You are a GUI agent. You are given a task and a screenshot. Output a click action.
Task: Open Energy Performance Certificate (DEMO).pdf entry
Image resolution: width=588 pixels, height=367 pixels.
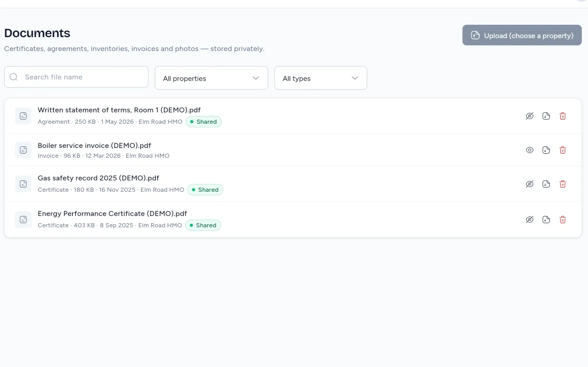click(x=112, y=214)
